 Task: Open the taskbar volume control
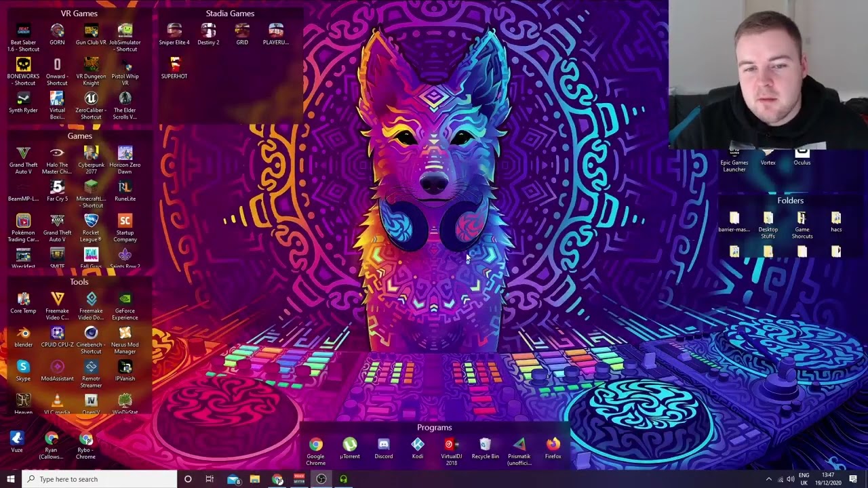click(791, 479)
